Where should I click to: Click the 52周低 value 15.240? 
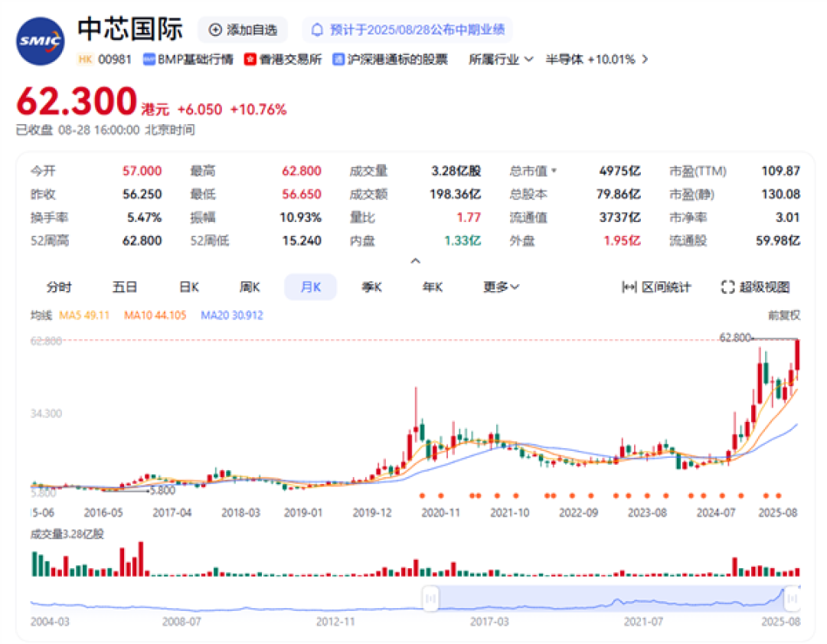coord(302,240)
